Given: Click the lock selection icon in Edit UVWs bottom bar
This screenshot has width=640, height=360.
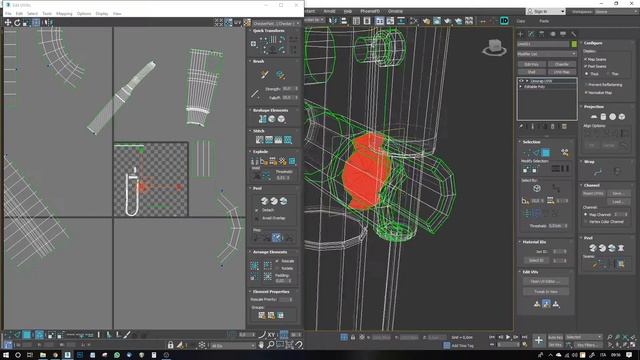Looking at the screenshot, I should tap(171, 345).
